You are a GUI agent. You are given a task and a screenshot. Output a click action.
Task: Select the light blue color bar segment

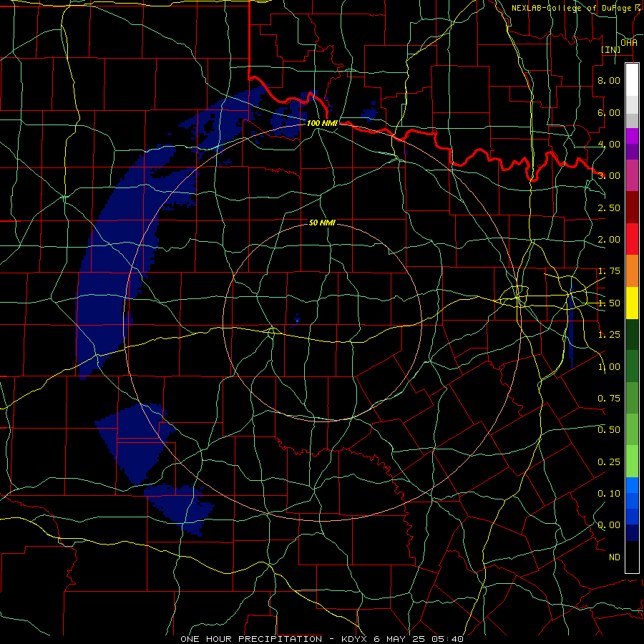click(x=632, y=485)
